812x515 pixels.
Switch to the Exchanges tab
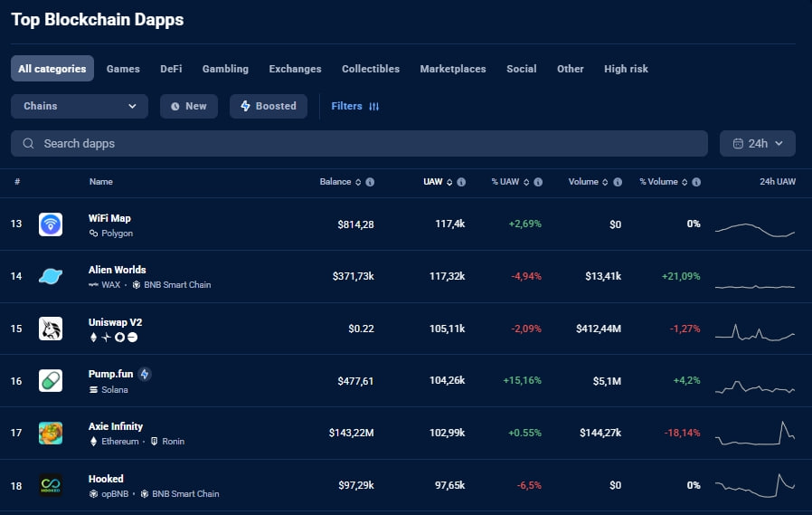[295, 69]
